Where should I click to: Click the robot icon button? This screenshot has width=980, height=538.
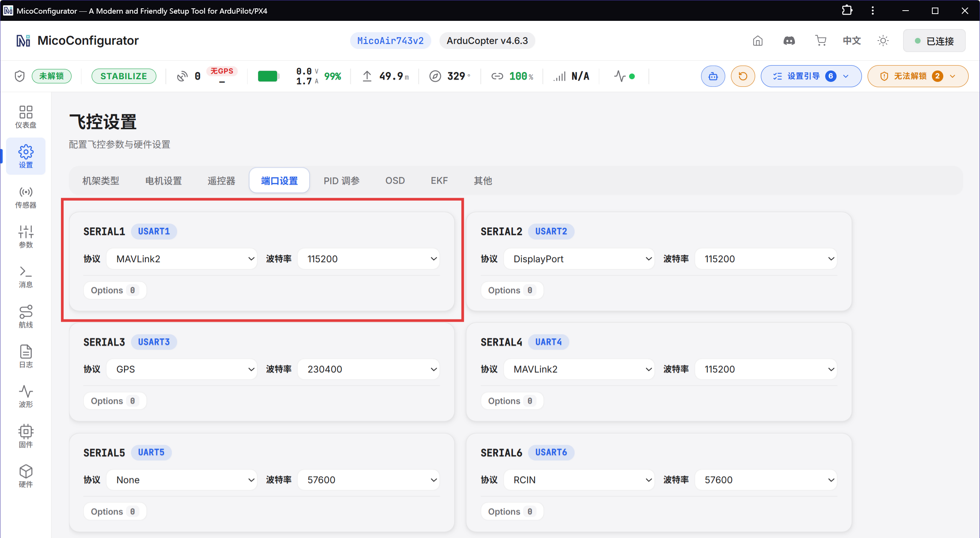713,76
